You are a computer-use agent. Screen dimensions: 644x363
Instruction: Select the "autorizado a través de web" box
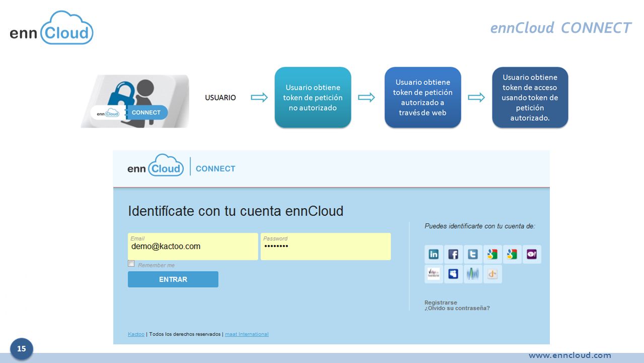[423, 97]
